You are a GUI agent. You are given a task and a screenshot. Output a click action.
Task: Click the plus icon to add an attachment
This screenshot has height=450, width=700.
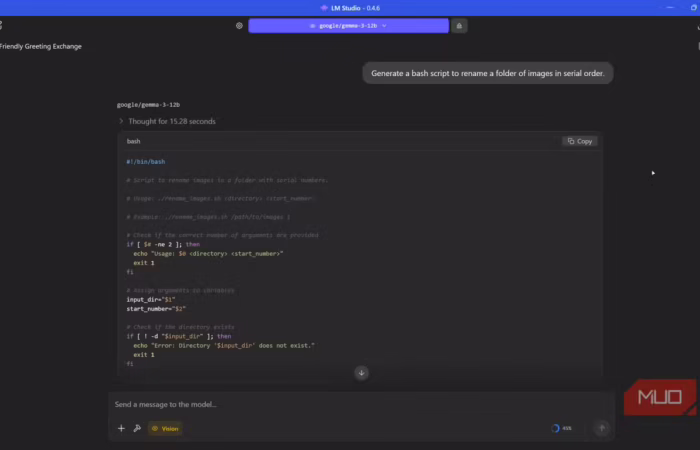tap(122, 428)
